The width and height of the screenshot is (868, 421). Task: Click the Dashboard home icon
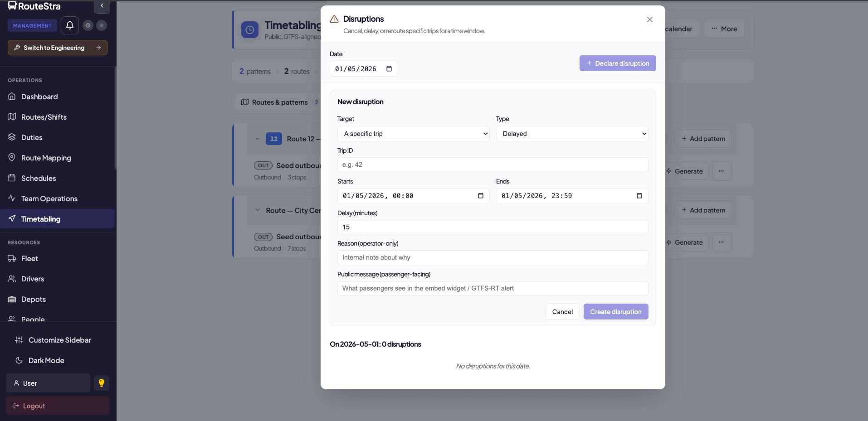(12, 96)
